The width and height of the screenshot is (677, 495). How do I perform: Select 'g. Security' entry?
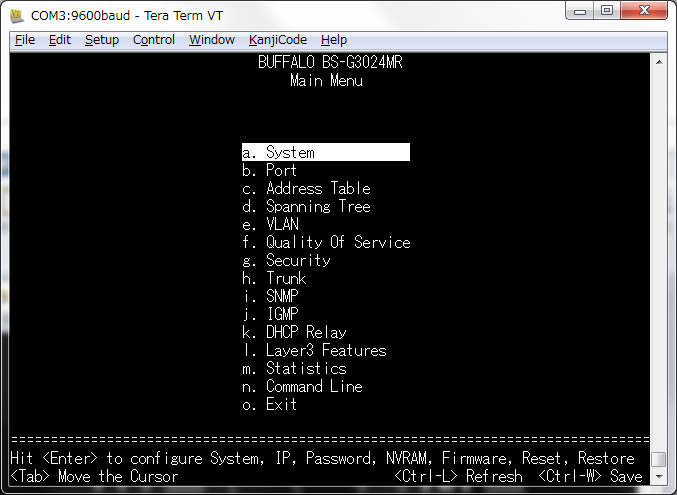[x=286, y=260]
